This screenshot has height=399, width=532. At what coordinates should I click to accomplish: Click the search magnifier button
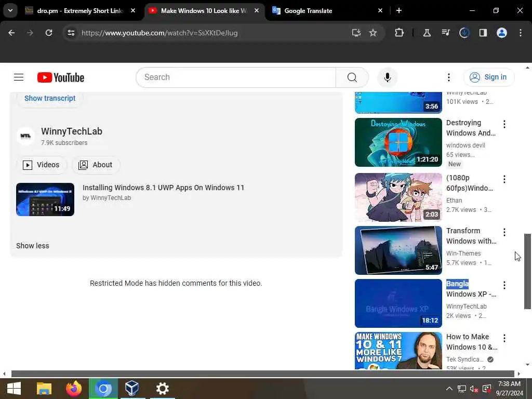click(352, 77)
